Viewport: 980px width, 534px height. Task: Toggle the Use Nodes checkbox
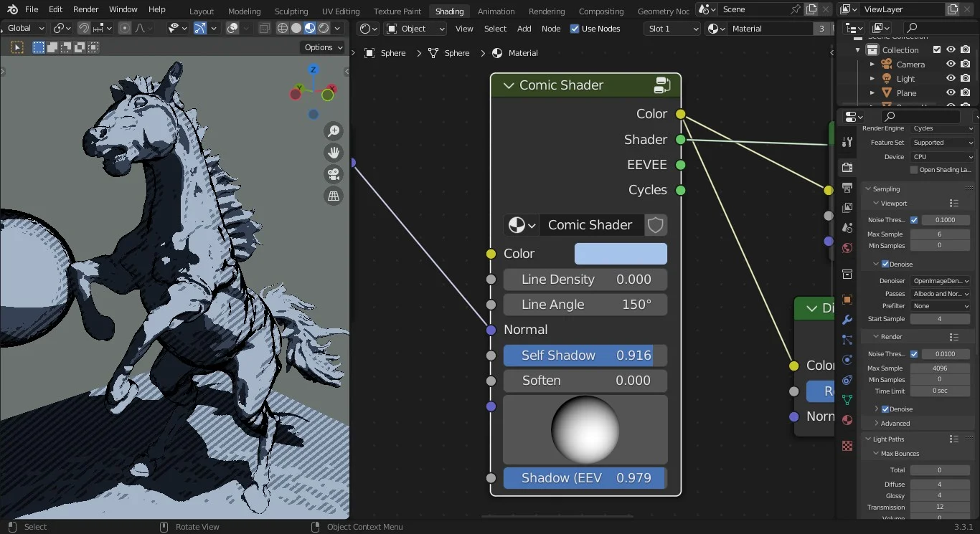575,29
